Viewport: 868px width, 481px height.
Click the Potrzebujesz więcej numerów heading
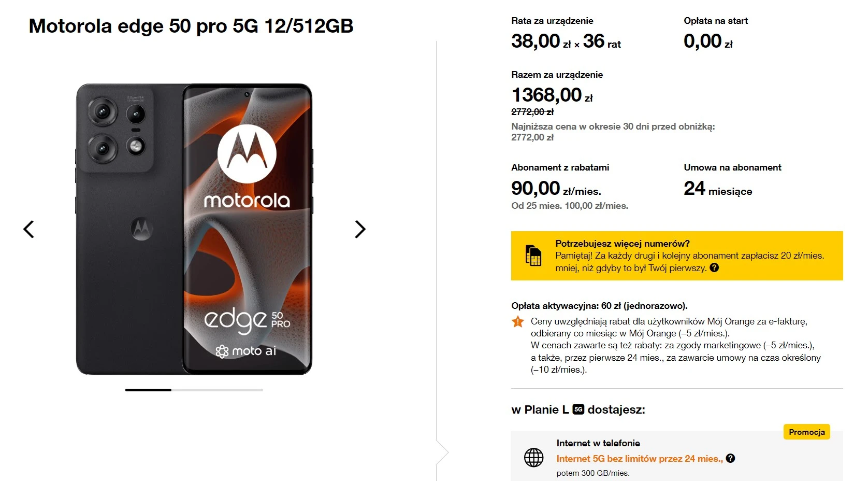pyautogui.click(x=623, y=244)
